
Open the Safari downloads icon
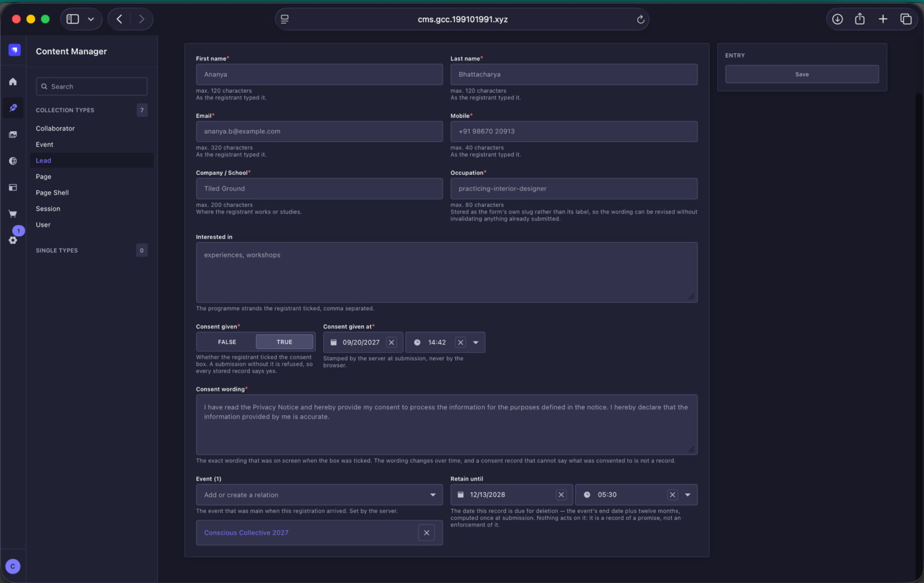point(837,19)
